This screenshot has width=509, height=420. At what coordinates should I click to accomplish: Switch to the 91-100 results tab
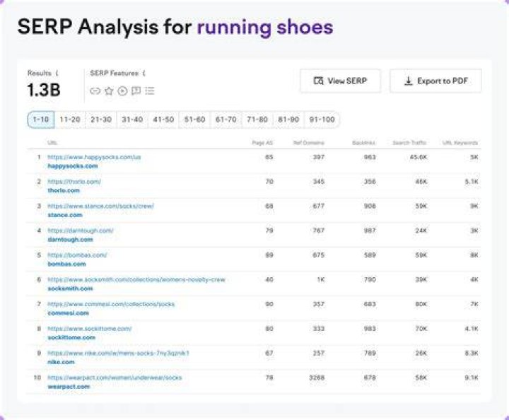[x=322, y=119]
